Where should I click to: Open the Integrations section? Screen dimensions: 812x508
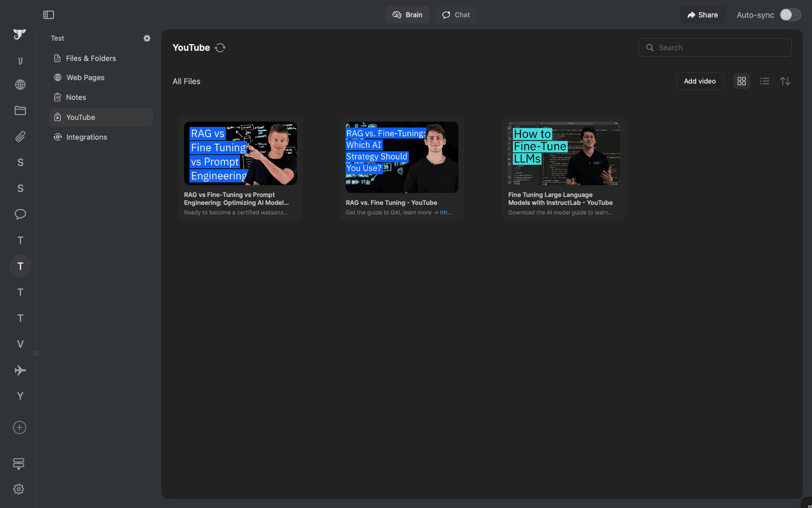86,137
